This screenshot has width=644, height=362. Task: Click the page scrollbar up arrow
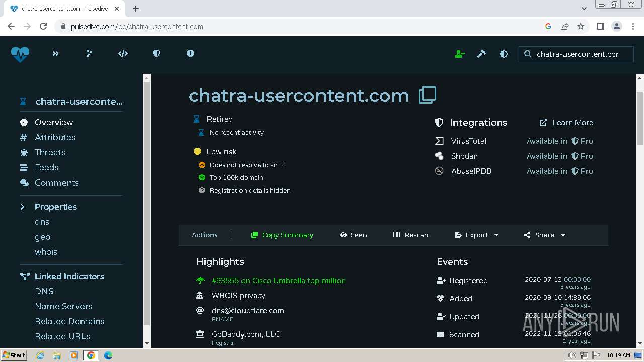coord(640,78)
